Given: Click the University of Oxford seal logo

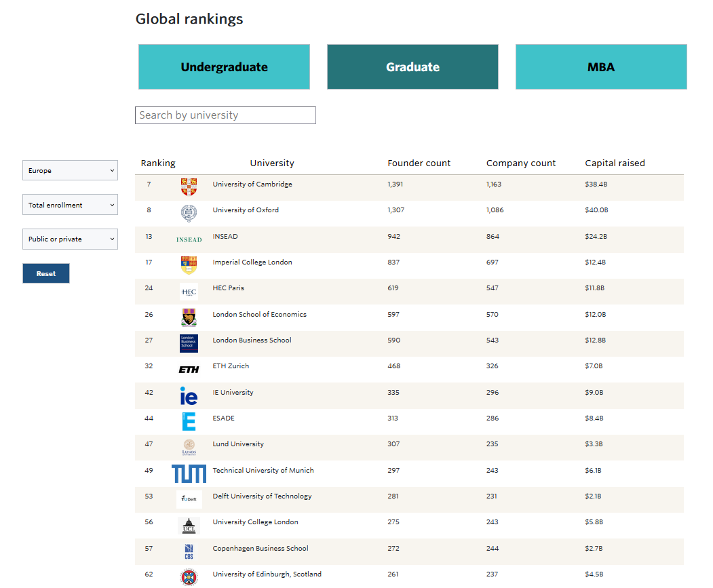Looking at the screenshot, I should (x=189, y=213).
